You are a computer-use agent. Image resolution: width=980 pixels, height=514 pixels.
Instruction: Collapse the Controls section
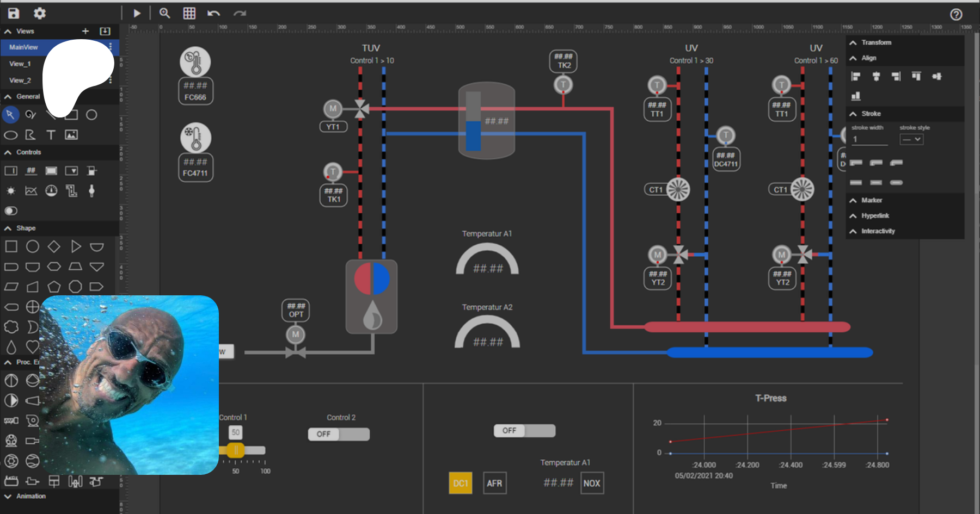tap(8, 152)
